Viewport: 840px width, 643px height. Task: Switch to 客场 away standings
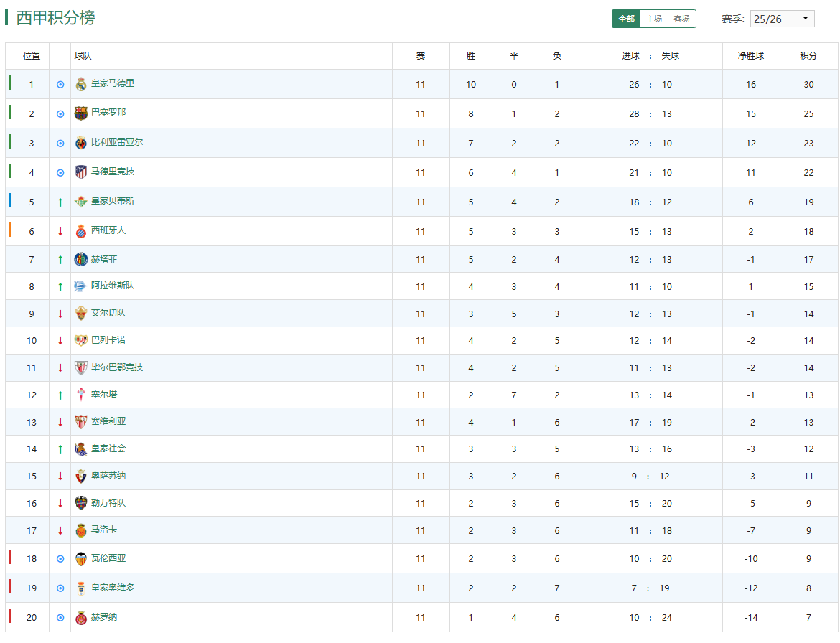[681, 19]
